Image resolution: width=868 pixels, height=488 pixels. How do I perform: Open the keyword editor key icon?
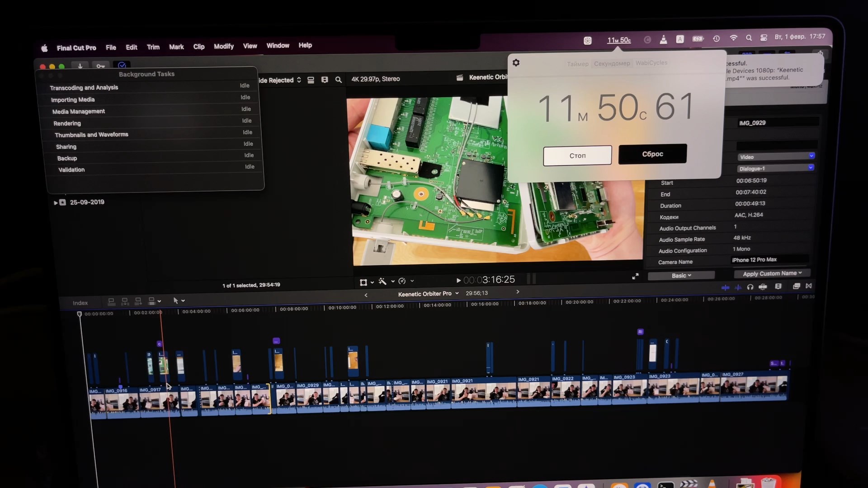(x=101, y=66)
